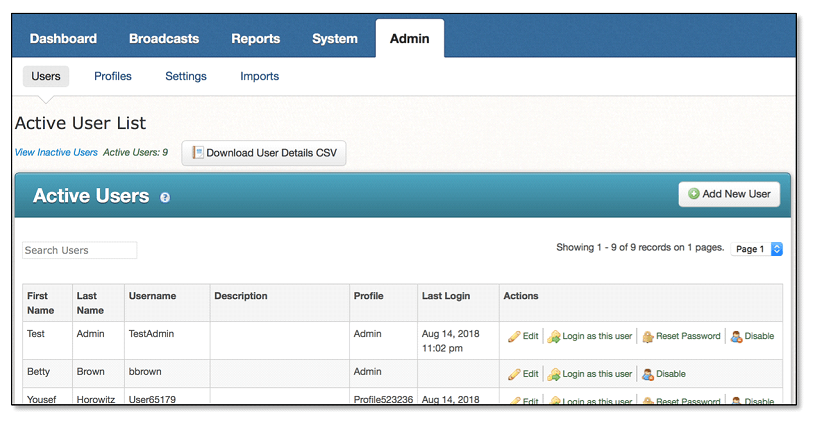Open the Imports sub-tab
This screenshot has width=823, height=432.
tap(259, 76)
